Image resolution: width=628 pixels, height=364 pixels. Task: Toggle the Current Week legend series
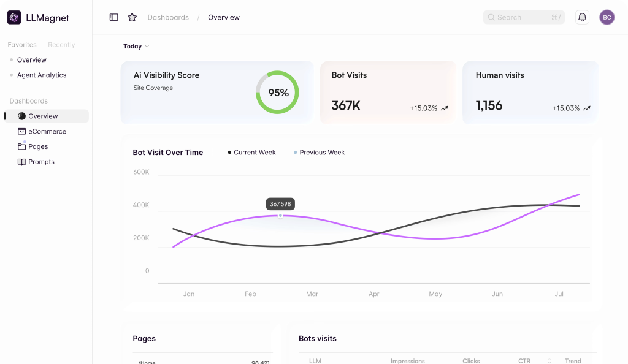[251, 153]
